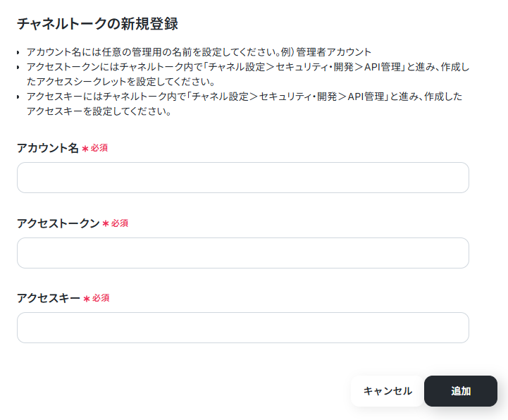Click the red asterisk beside アカウント名
The image size is (508, 420).
[85, 149]
